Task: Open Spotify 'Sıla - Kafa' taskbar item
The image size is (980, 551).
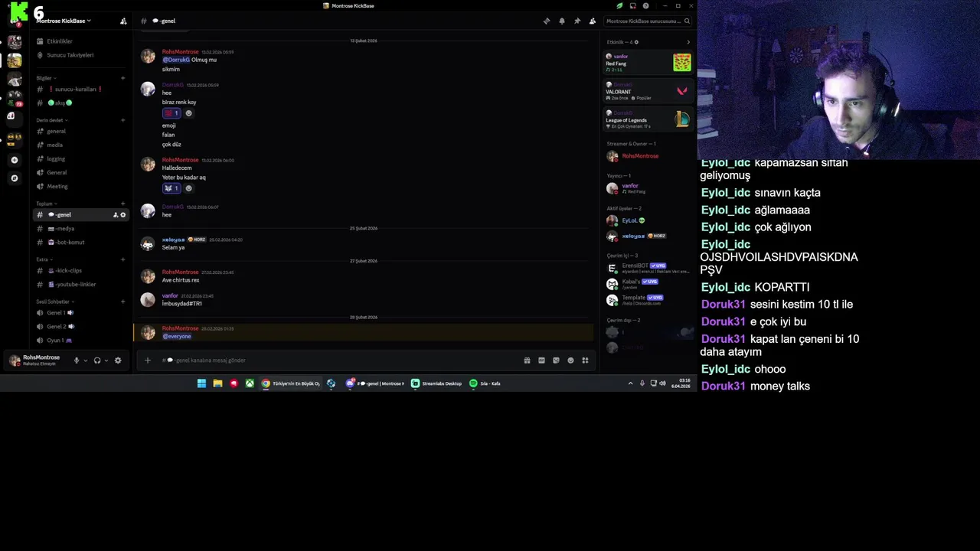Action: pos(485,383)
